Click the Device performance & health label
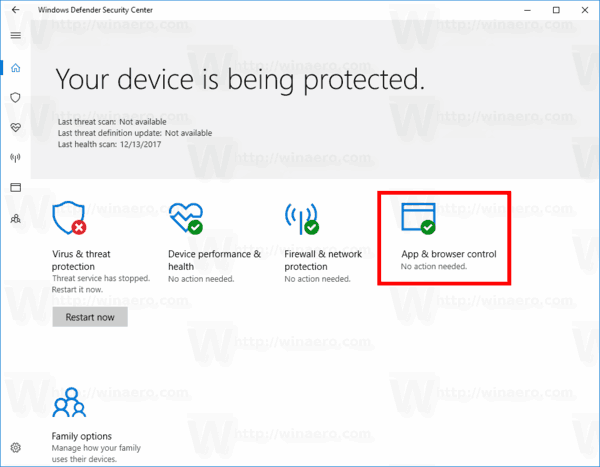600x467 pixels. click(x=214, y=260)
